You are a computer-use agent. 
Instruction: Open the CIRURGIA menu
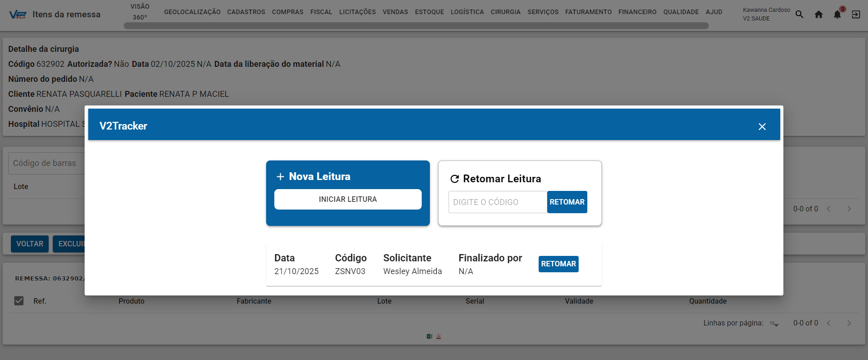tap(505, 12)
